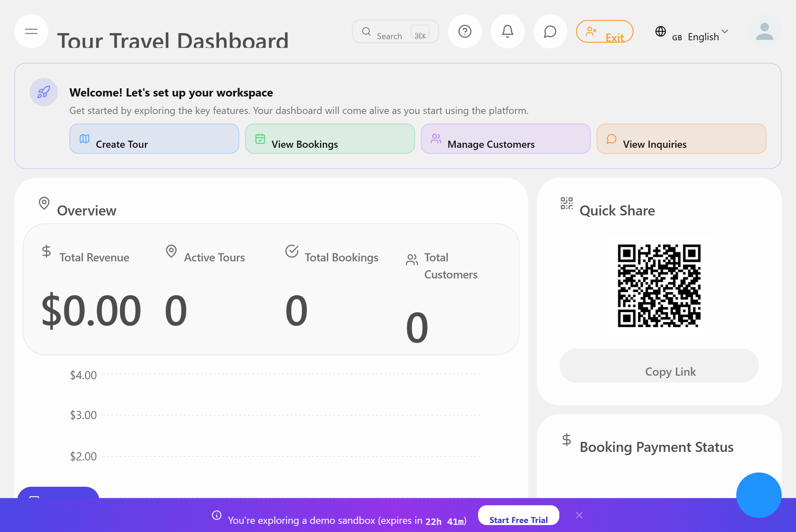Expand the English language dropdown

point(703,37)
